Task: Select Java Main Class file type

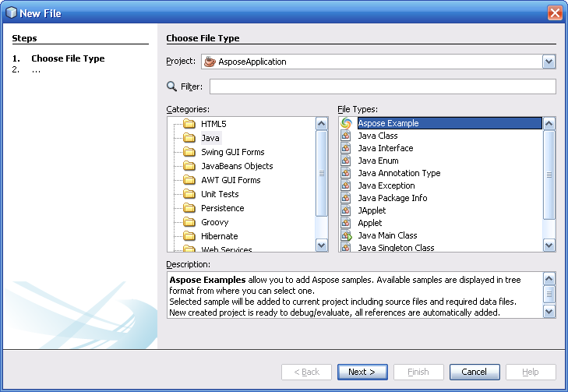Action: point(387,235)
